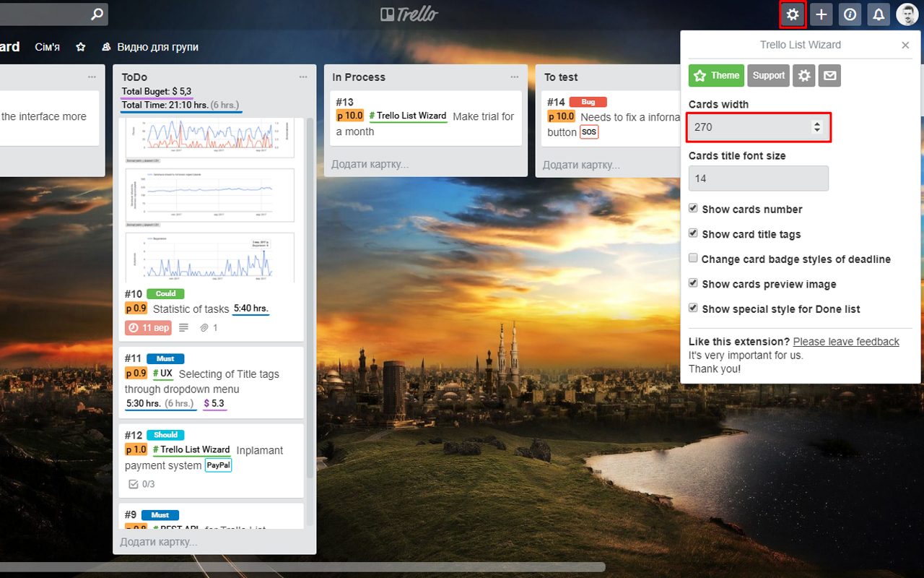This screenshot has height=578, width=924.
Task: Click the board horizontal scrollbar
Action: [302, 566]
